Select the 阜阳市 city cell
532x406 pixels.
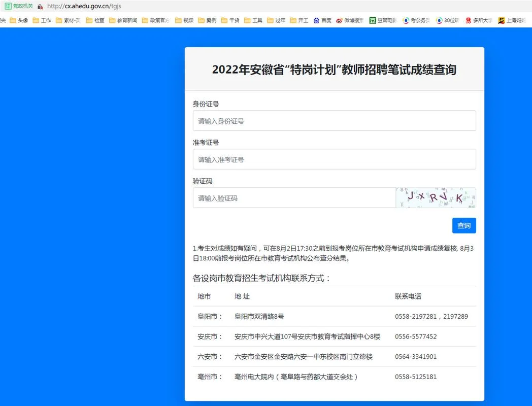coord(210,317)
